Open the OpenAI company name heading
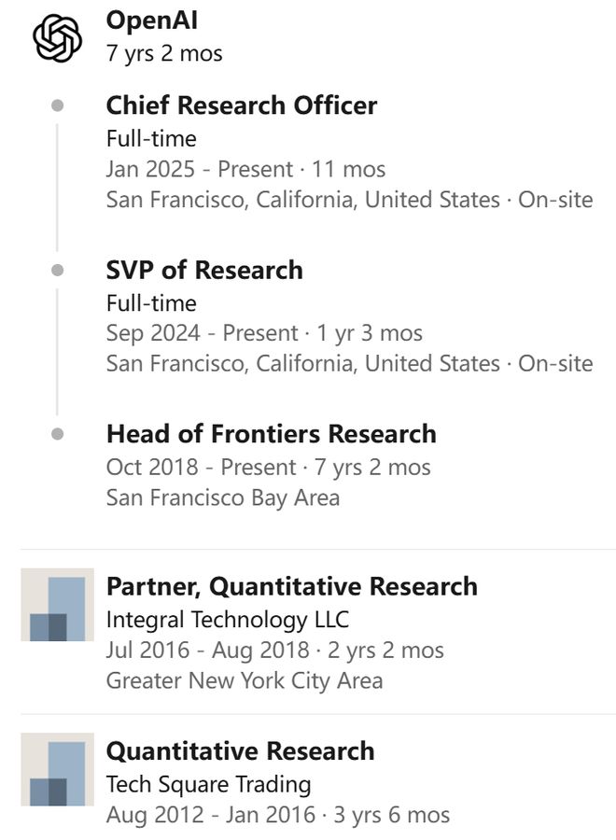This screenshot has height=840, width=616. [152, 20]
